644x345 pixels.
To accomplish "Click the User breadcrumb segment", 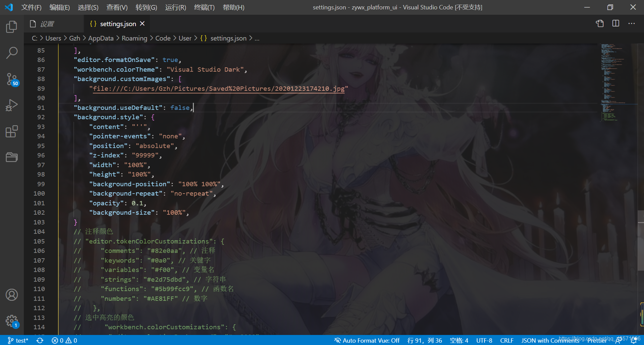I will point(185,38).
